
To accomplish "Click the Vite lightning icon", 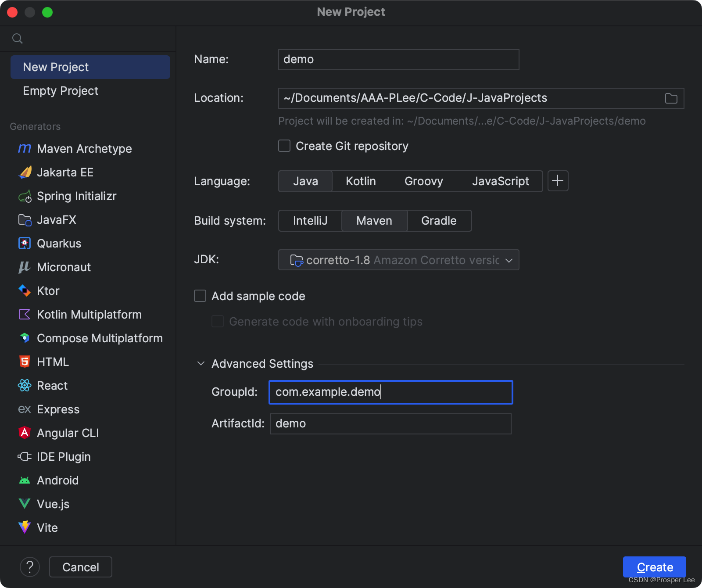I will click(25, 527).
